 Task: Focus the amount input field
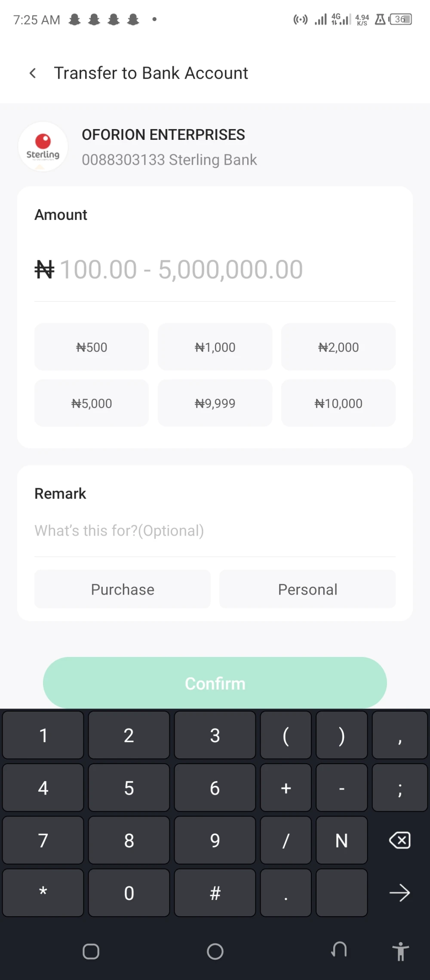pos(215,270)
